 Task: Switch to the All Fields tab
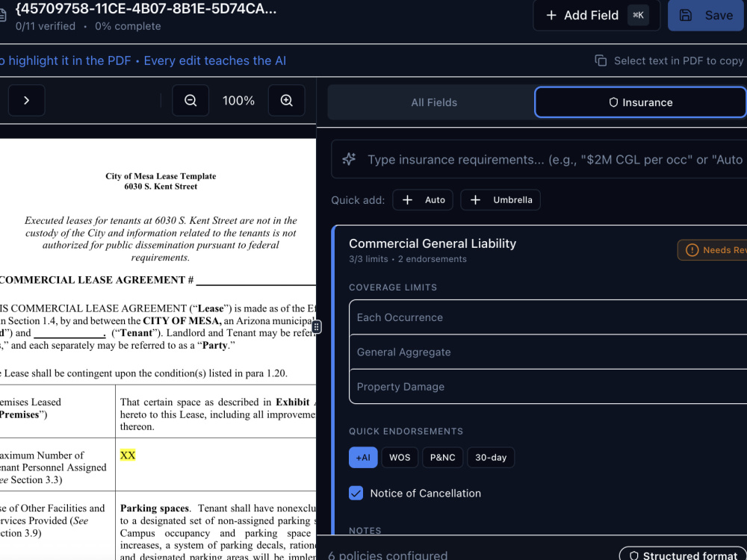coord(434,102)
